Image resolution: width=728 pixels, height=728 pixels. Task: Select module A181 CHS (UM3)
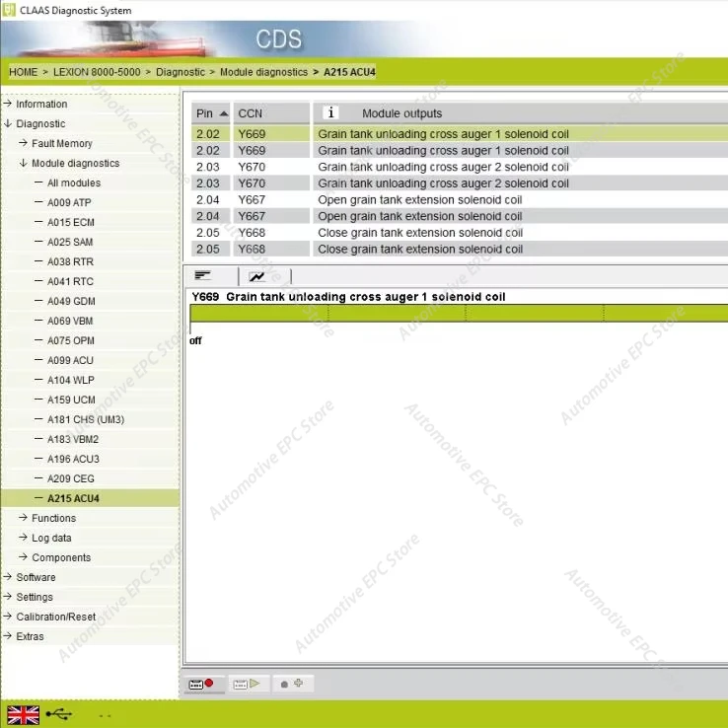(x=86, y=419)
